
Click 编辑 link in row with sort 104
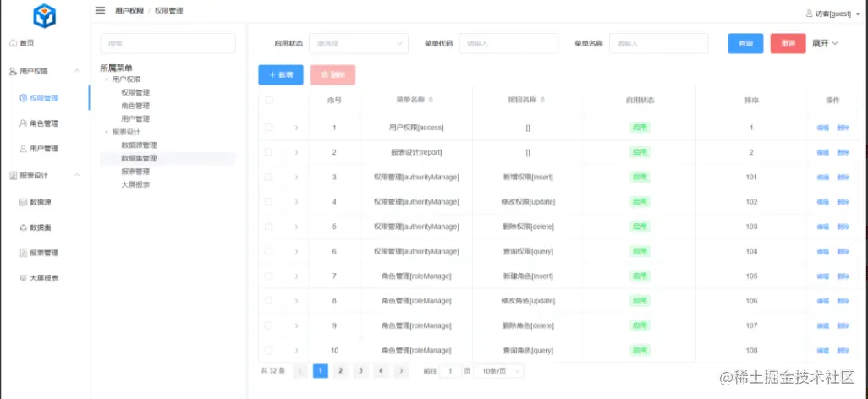tap(823, 251)
